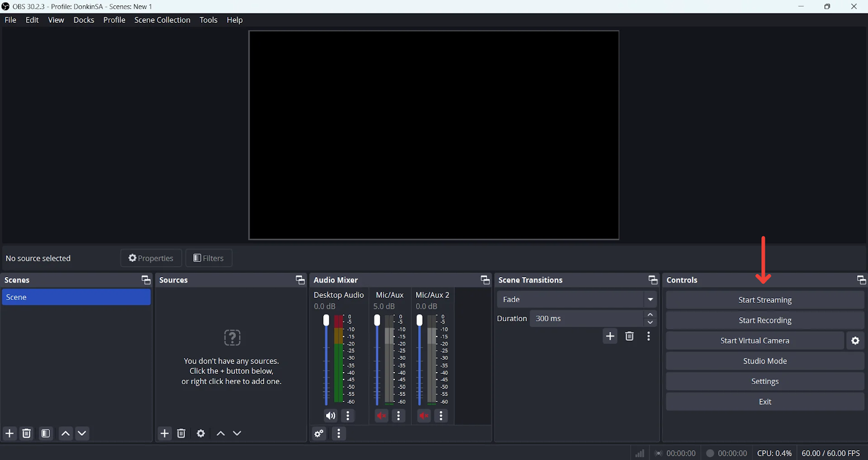Click the Exit button
This screenshot has height=460, width=868.
(765, 402)
